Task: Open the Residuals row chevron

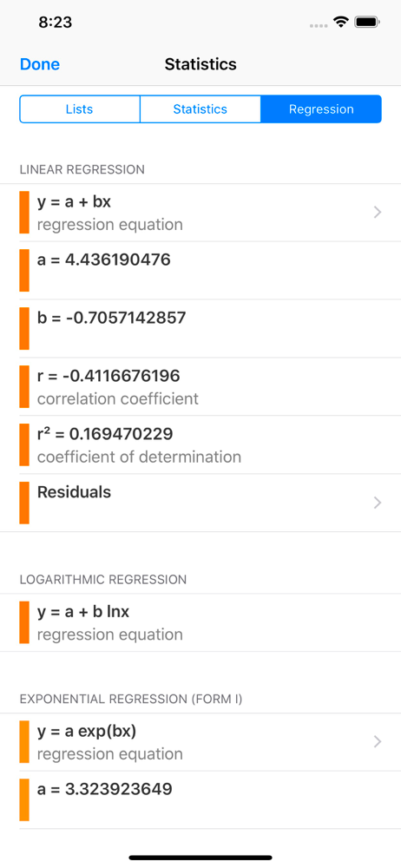Action: tap(378, 503)
